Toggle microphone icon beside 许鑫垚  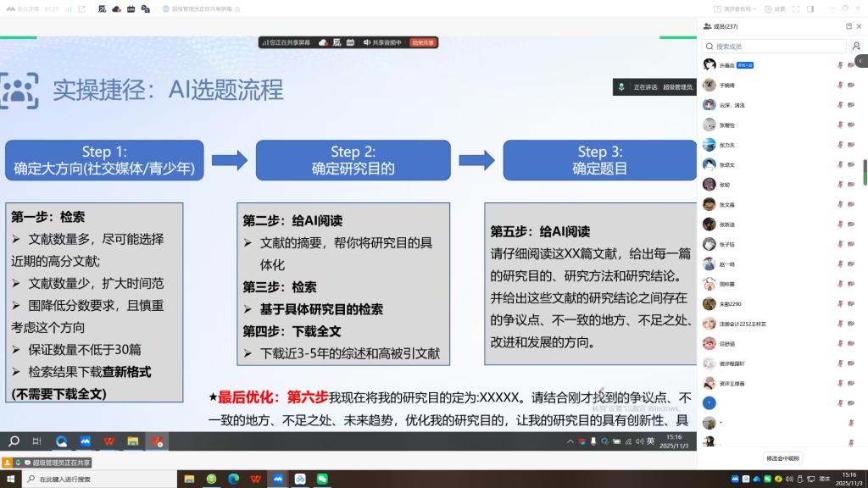(x=840, y=64)
